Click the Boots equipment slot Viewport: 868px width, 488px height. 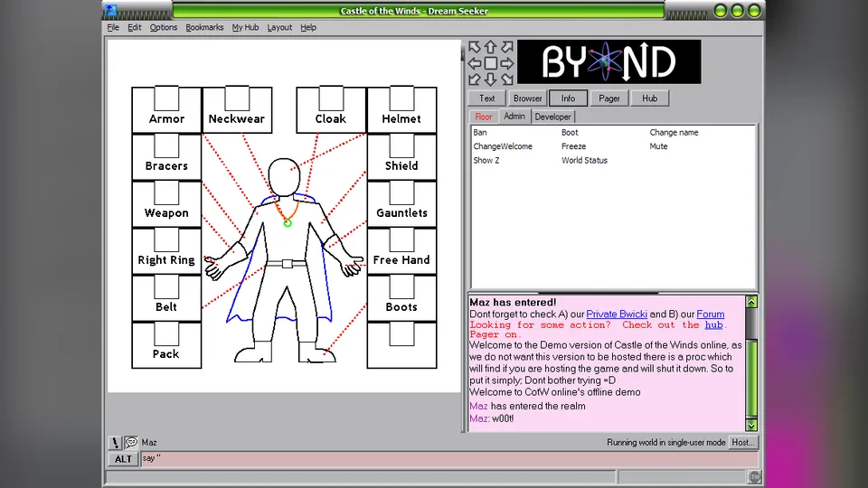point(401,298)
